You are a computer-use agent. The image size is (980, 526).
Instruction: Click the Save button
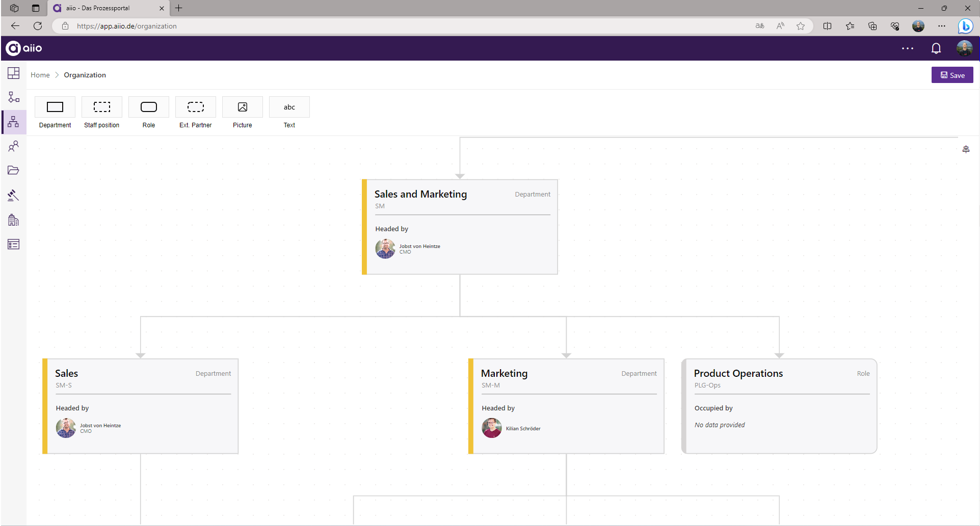pos(952,74)
